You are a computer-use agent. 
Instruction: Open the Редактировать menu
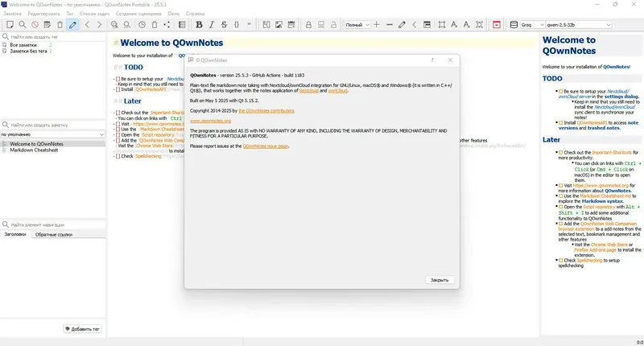tap(43, 14)
